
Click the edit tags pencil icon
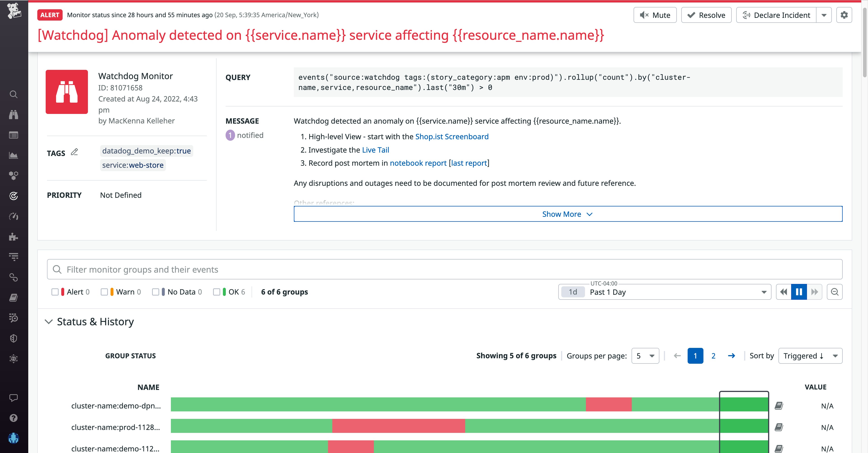coord(74,152)
